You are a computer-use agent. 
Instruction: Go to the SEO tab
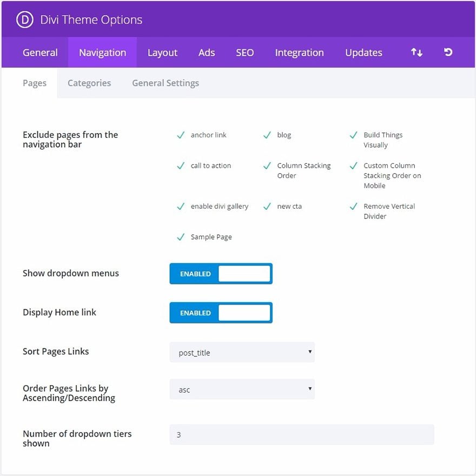[244, 52]
